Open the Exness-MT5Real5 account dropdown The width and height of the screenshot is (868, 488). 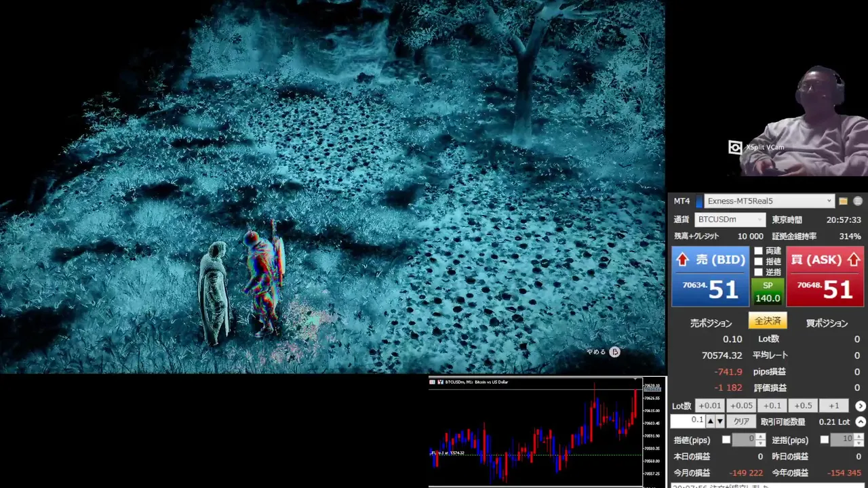(769, 201)
